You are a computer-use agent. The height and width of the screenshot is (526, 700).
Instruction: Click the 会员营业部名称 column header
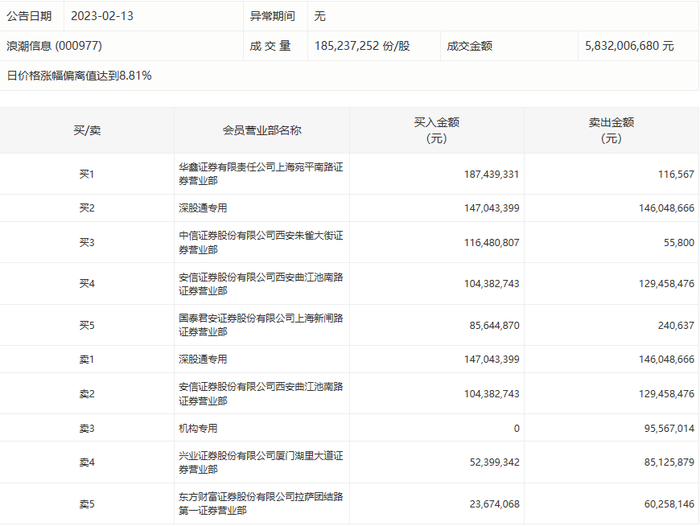pyautogui.click(x=262, y=130)
